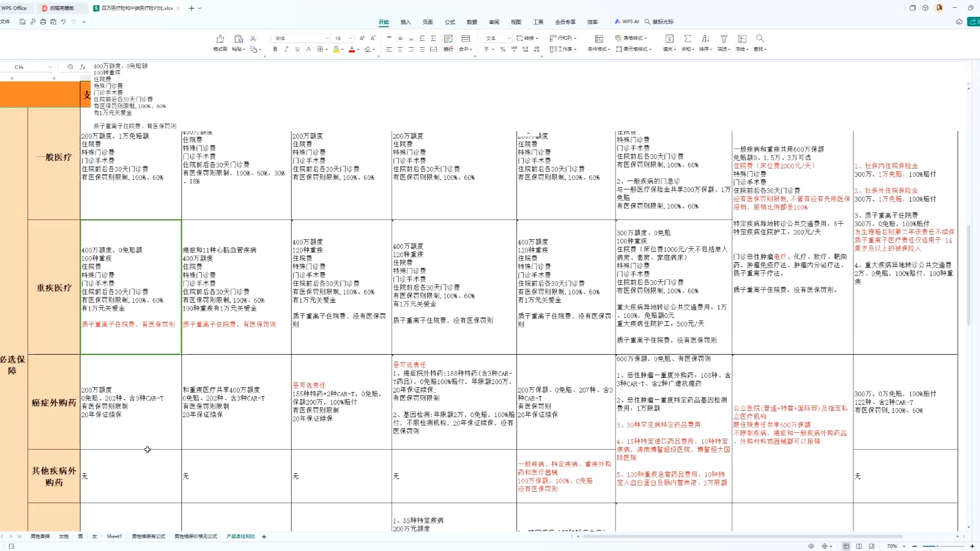The width and height of the screenshot is (980, 551).
Task: Toggle Strikethrough formatting
Action: (308, 49)
